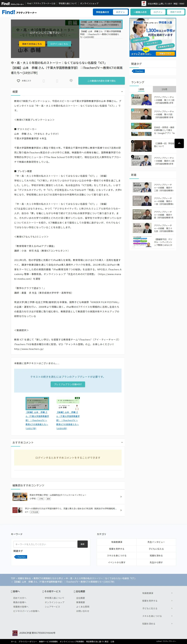Click 教育ICTの実践者たちから学ぶ breadcrumb
The width and height of the screenshot is (187, 644).
(x=48, y=578)
